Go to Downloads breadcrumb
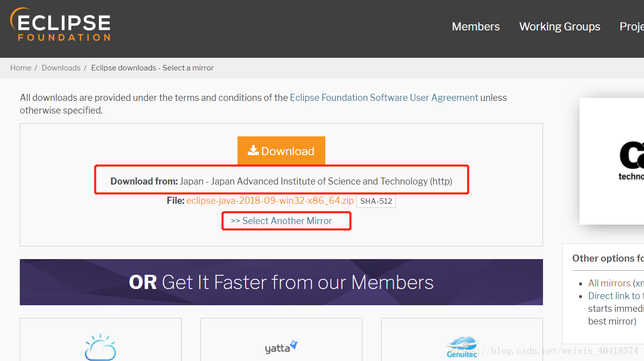The width and height of the screenshot is (644, 361). 61,68
